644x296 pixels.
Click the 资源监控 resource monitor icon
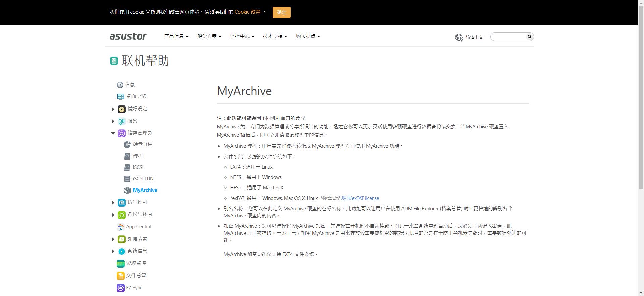121,264
